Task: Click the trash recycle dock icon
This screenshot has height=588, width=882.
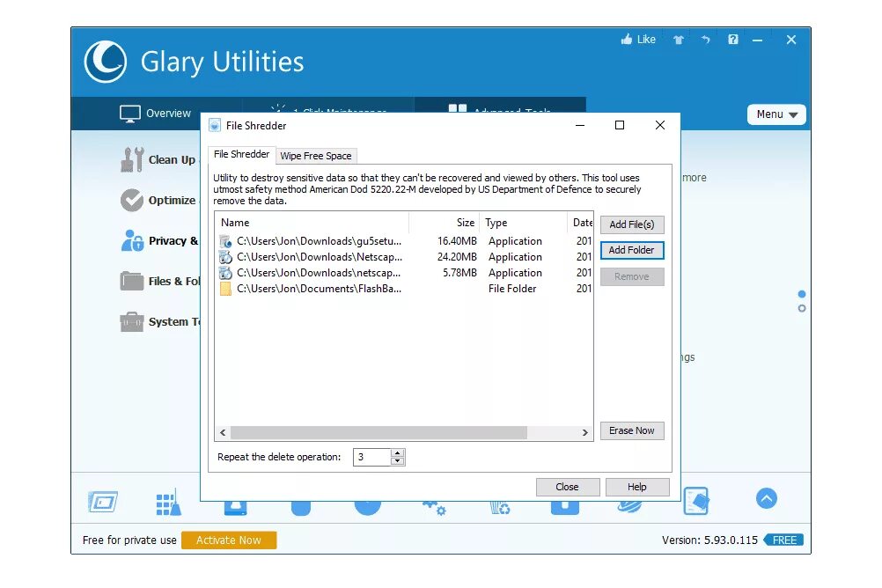Action: tap(499, 508)
